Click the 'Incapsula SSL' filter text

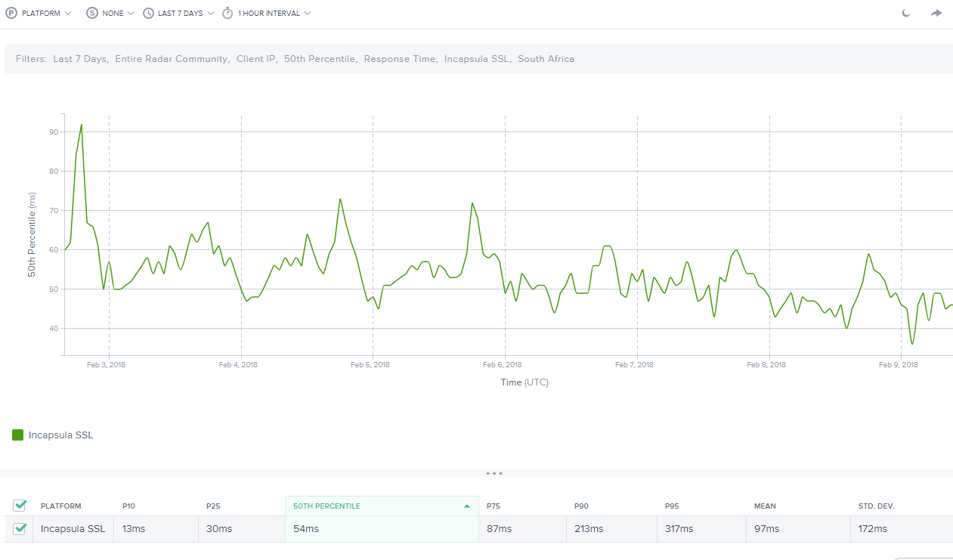coord(478,59)
